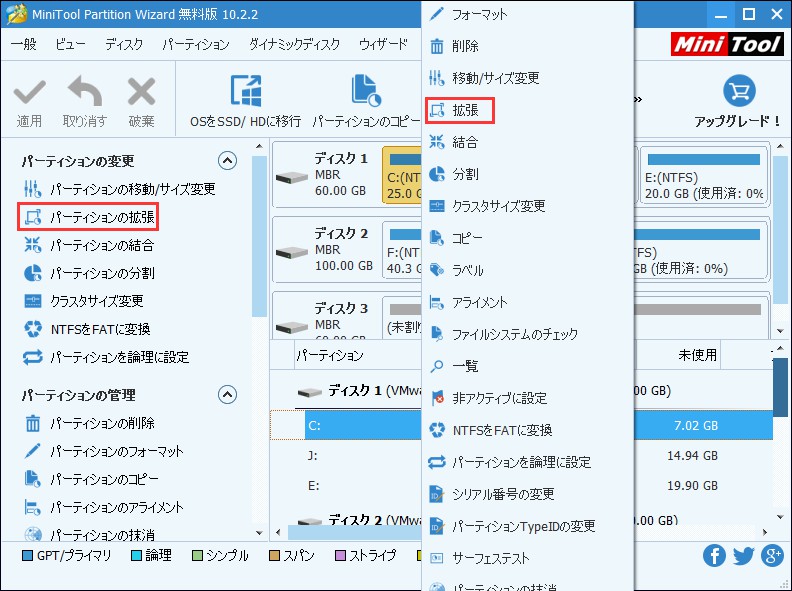Screen dimensions: 792x591
Task: Open the 一般 menu
Action: coord(23,44)
